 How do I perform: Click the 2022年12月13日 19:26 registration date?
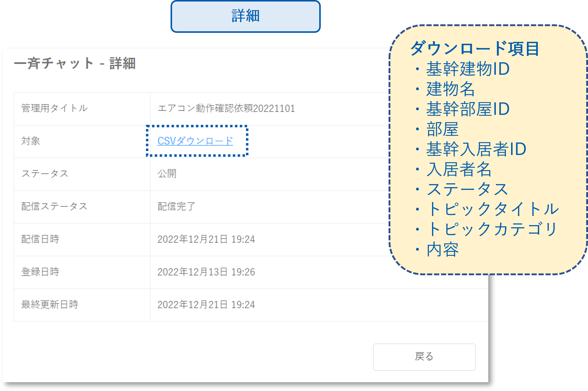206,272
